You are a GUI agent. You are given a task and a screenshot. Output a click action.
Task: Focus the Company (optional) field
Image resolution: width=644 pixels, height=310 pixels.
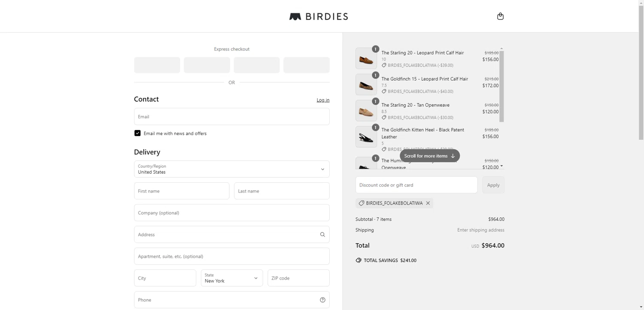(x=232, y=213)
